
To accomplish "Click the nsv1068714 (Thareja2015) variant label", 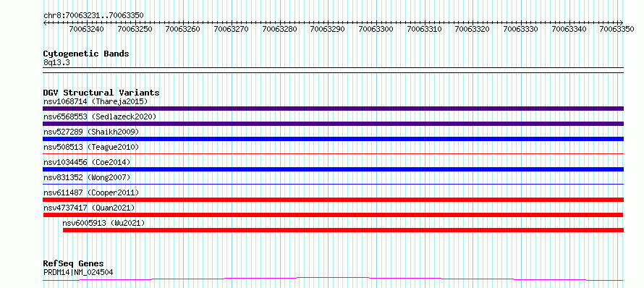I will (96, 101).
